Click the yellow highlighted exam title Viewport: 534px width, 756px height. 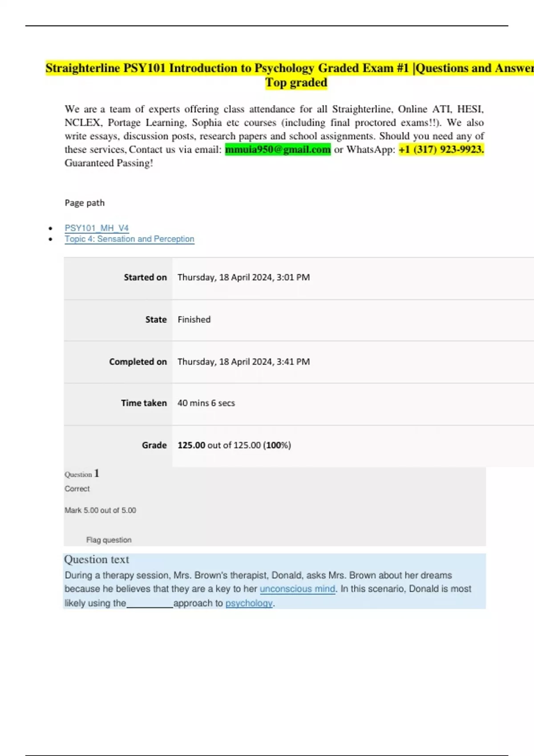click(289, 68)
